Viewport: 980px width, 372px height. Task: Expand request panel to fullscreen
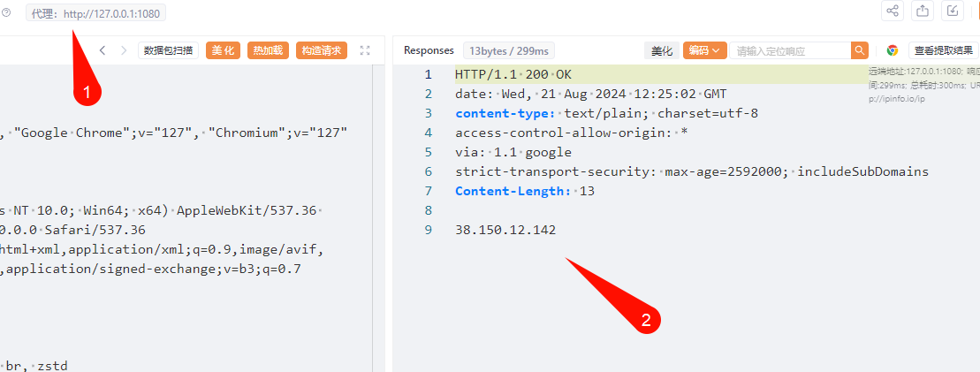(366, 50)
